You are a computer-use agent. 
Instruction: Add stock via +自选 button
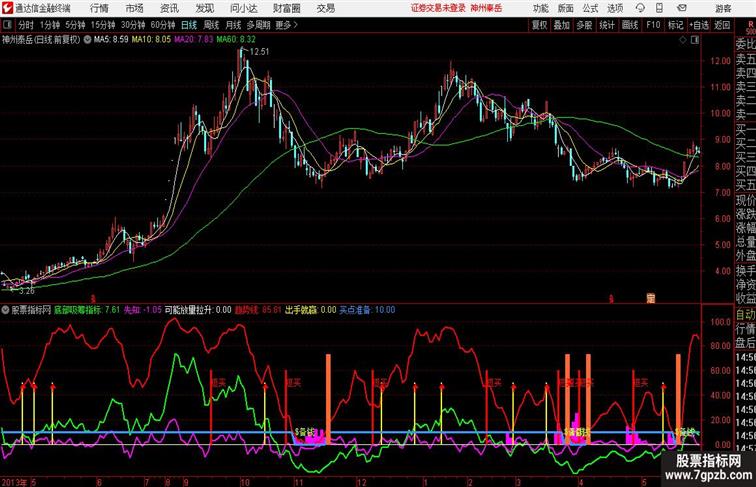[699, 25]
